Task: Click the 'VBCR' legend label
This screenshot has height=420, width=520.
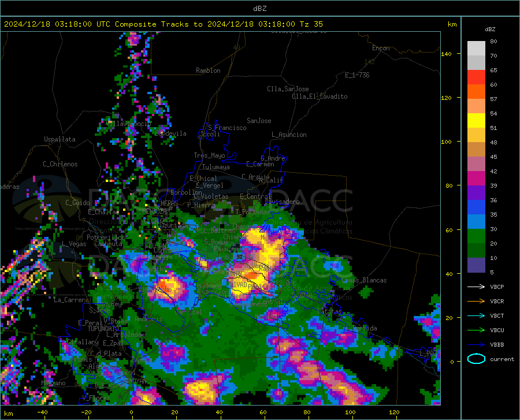Action: 497,302
